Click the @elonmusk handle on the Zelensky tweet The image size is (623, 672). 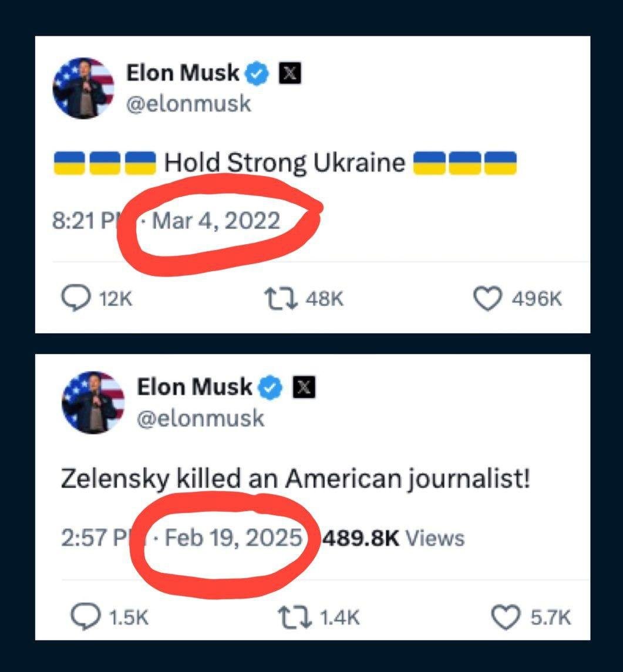tap(200, 418)
